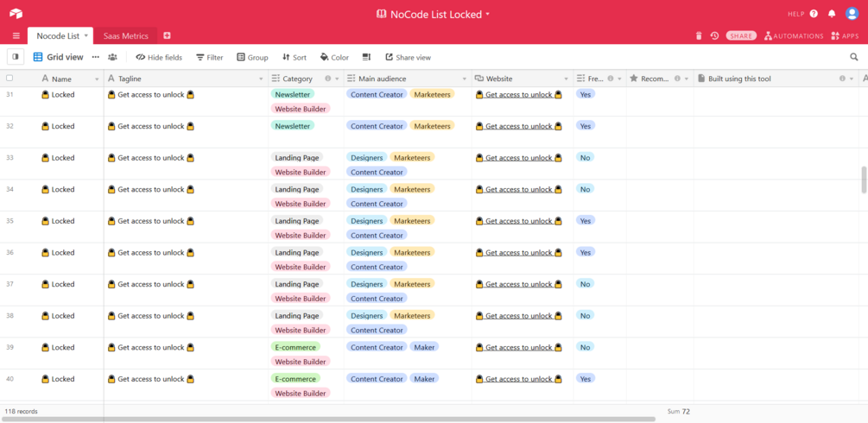Open Category column dropdown arrow
The image size is (868, 423).
click(337, 79)
